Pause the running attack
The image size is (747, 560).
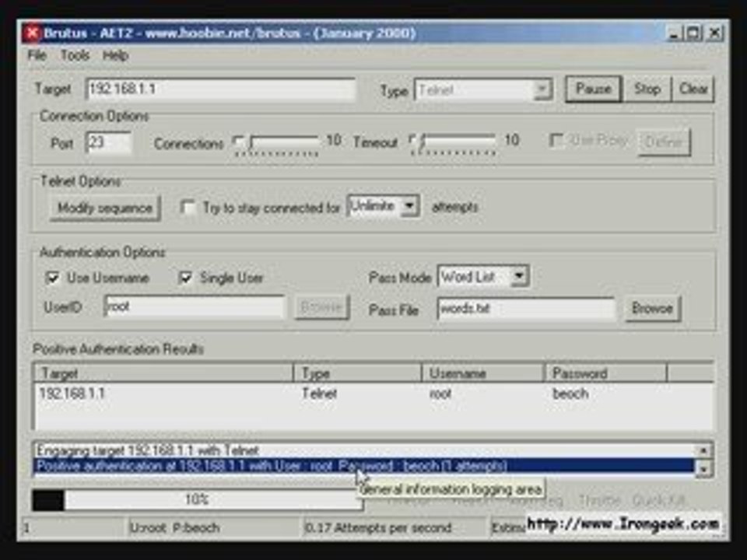point(593,89)
